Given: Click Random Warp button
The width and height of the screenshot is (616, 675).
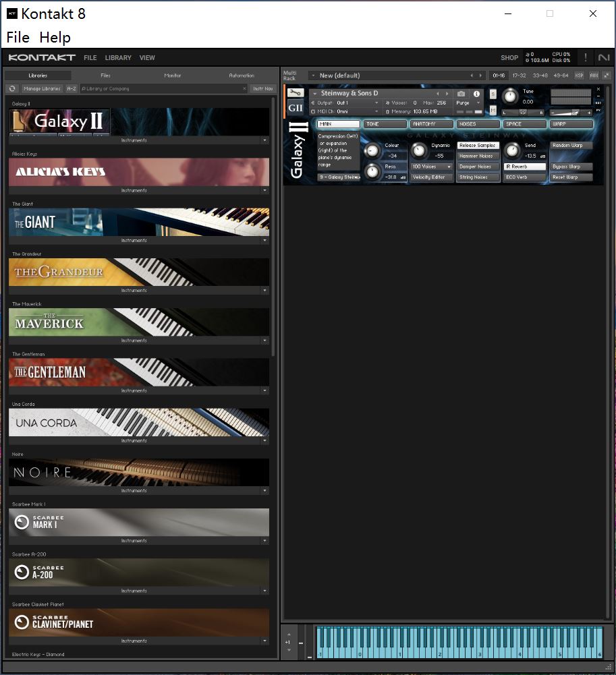Looking at the screenshot, I should point(571,146).
